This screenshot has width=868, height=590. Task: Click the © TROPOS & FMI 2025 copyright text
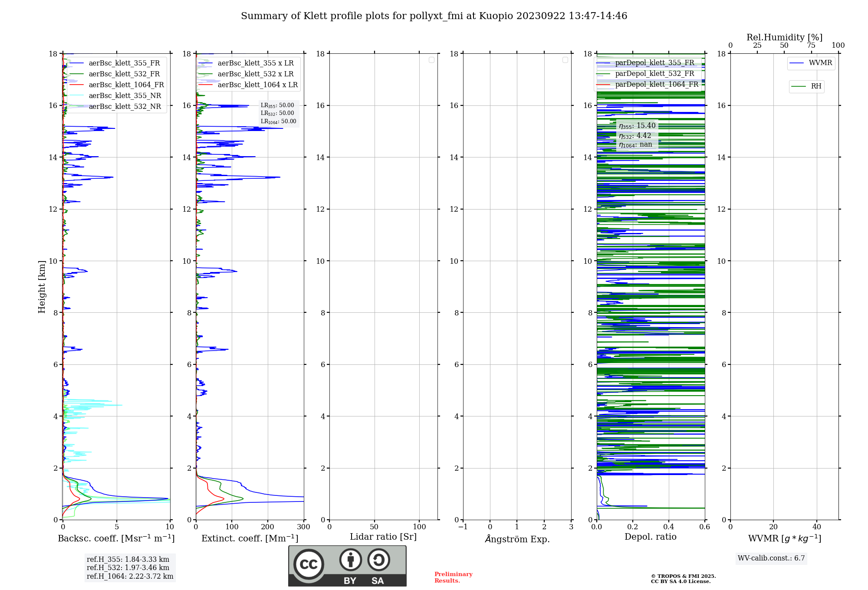click(x=683, y=576)
